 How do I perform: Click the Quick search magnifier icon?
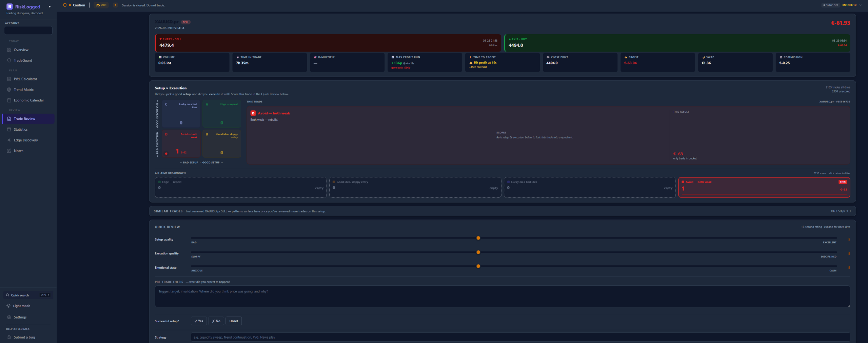(x=7, y=295)
